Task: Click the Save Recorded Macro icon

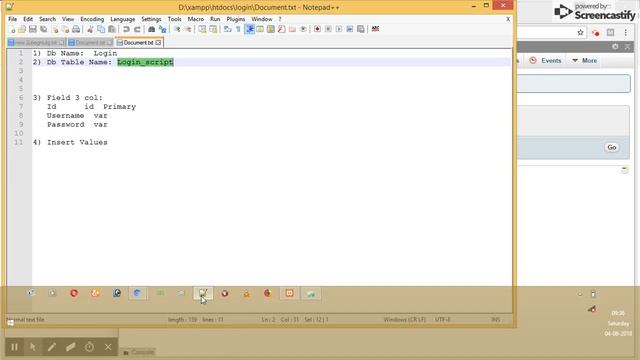Action: pyautogui.click(x=361, y=29)
